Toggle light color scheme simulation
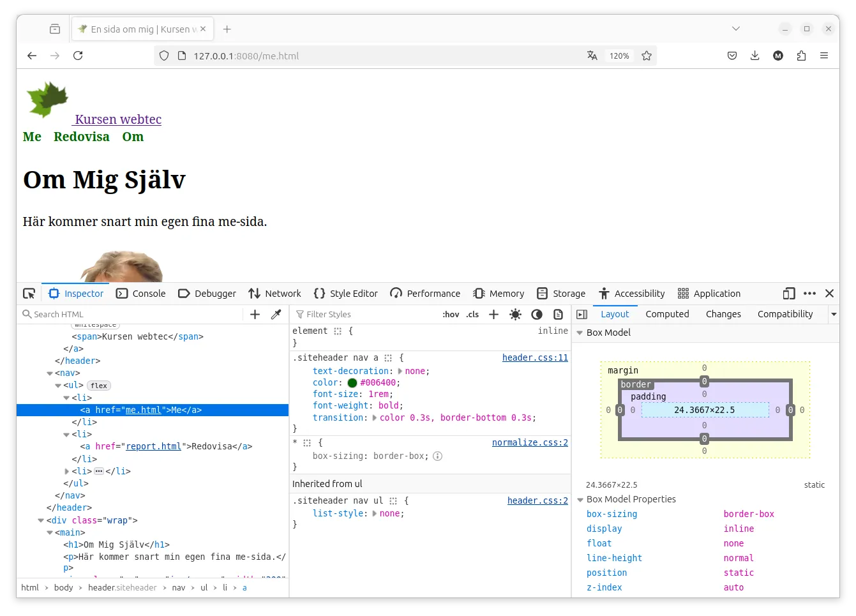Viewport: 856px width, 616px height. coord(516,314)
